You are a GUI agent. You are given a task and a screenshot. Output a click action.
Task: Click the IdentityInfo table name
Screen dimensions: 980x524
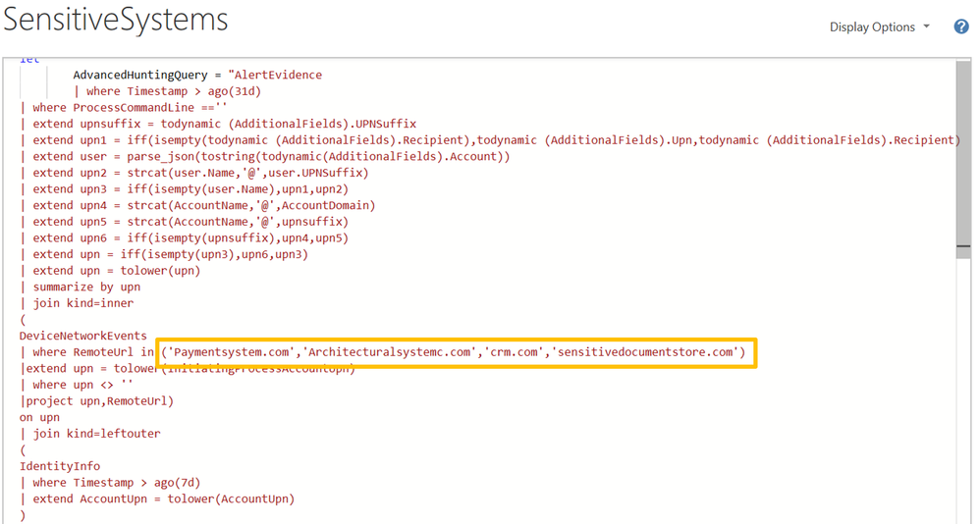coord(60,466)
